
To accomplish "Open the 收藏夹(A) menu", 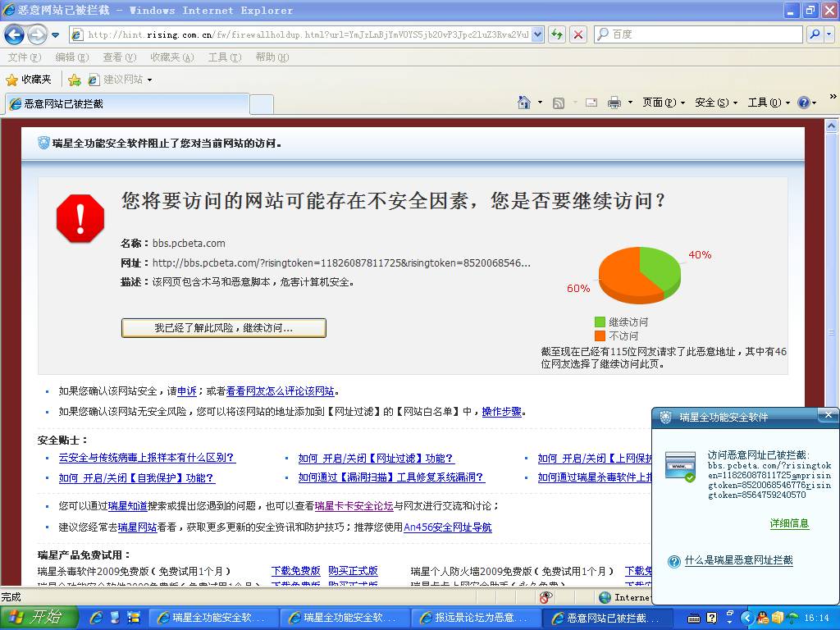I will point(172,57).
